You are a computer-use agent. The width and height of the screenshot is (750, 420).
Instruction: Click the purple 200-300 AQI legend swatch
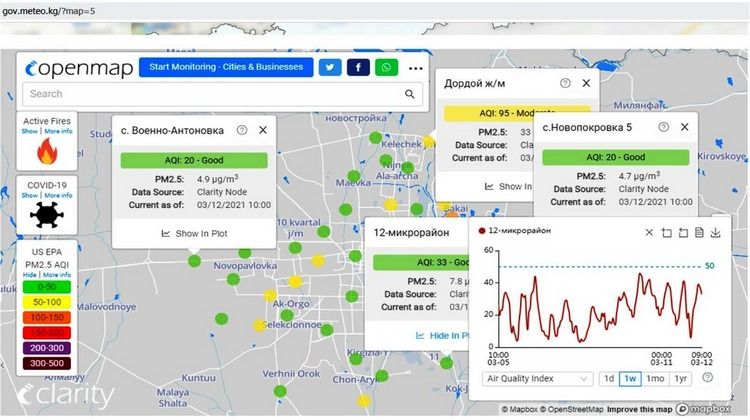point(46,348)
